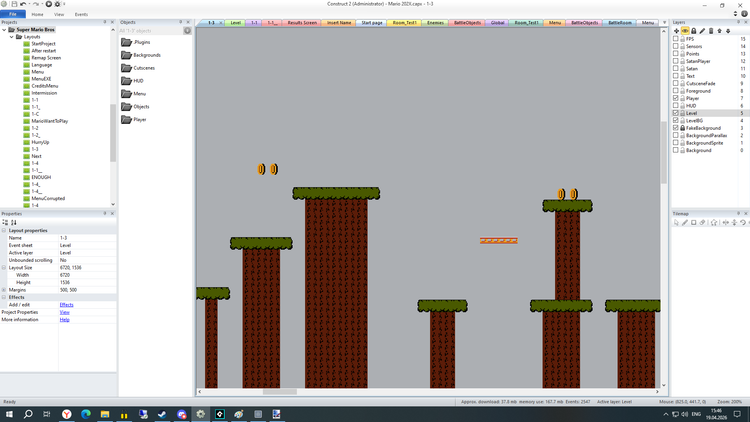Redo via the quick access toolbar arrow
Viewport: 750px width, 422px height.
coord(35,4)
